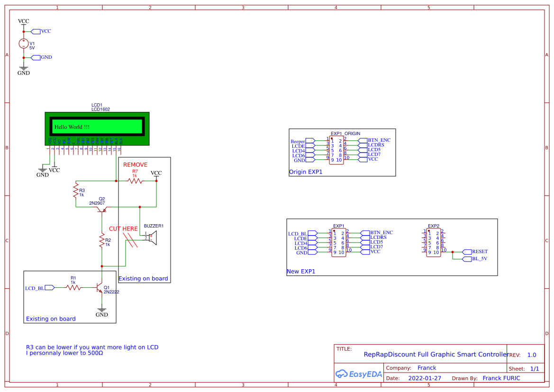Click the red CUT HERE annotation
This screenshot has width=554, height=392.
pos(123,228)
